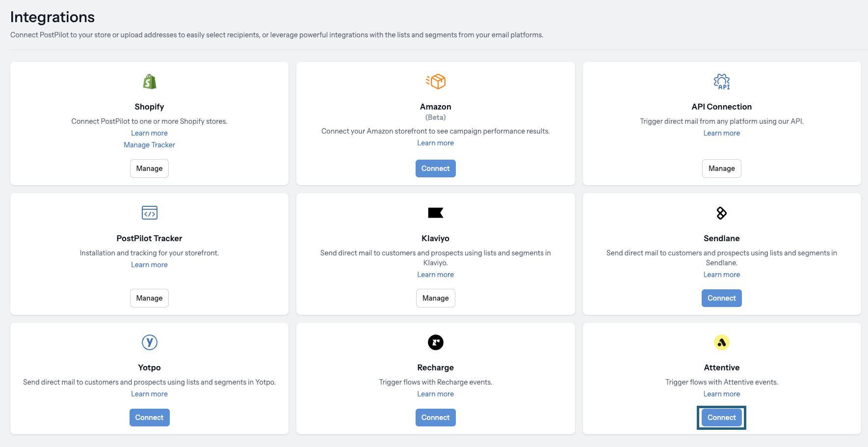Viewport: 868px width, 447px height.
Task: Open Manage for the Shopify integration
Action: click(x=149, y=168)
